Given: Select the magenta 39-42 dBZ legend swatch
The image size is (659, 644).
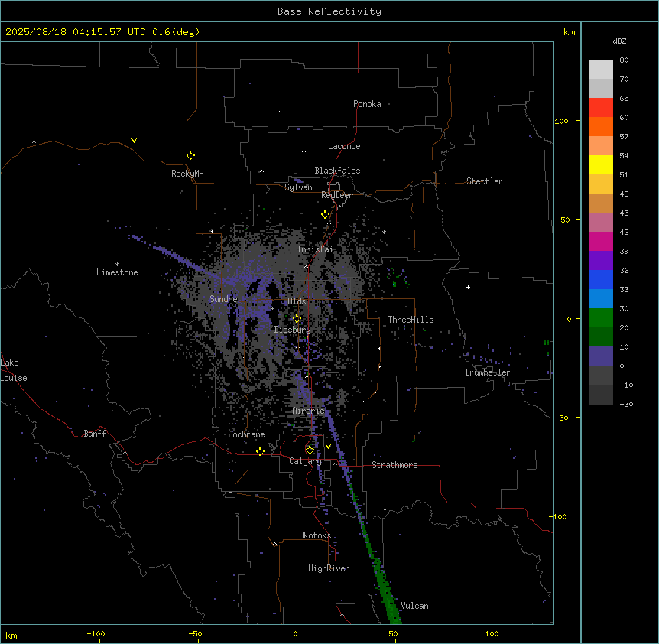Looking at the screenshot, I should pos(601,241).
